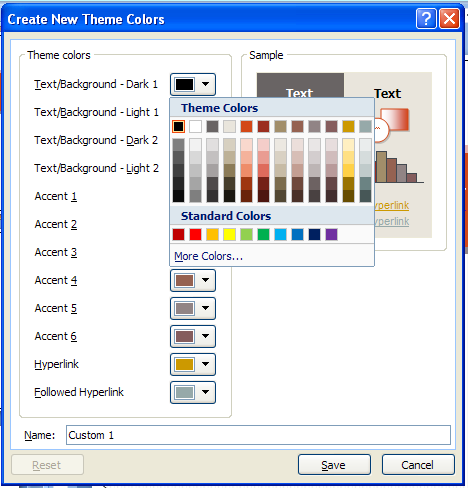468x488 pixels.
Task: Select the yellow standard color
Action: tap(229, 235)
